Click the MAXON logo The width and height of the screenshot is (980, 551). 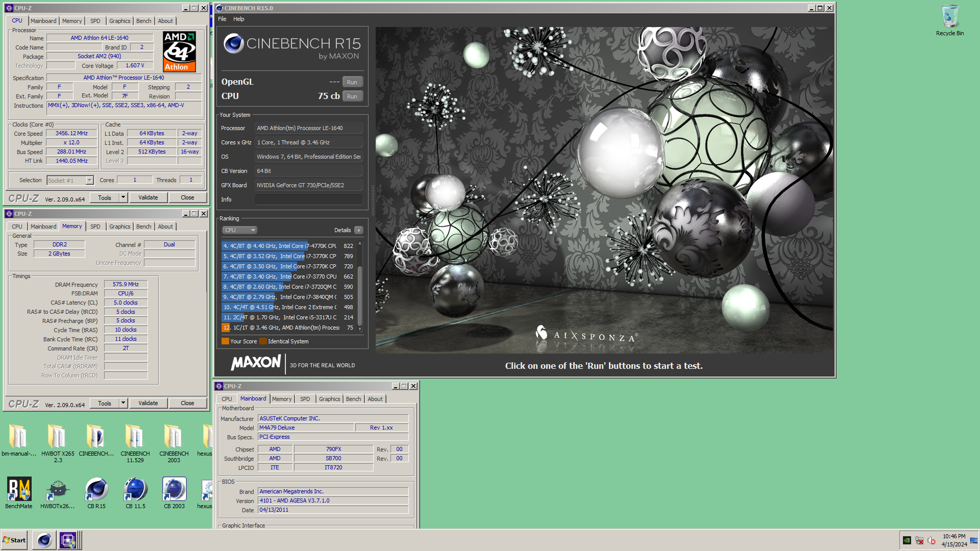pos(256,363)
